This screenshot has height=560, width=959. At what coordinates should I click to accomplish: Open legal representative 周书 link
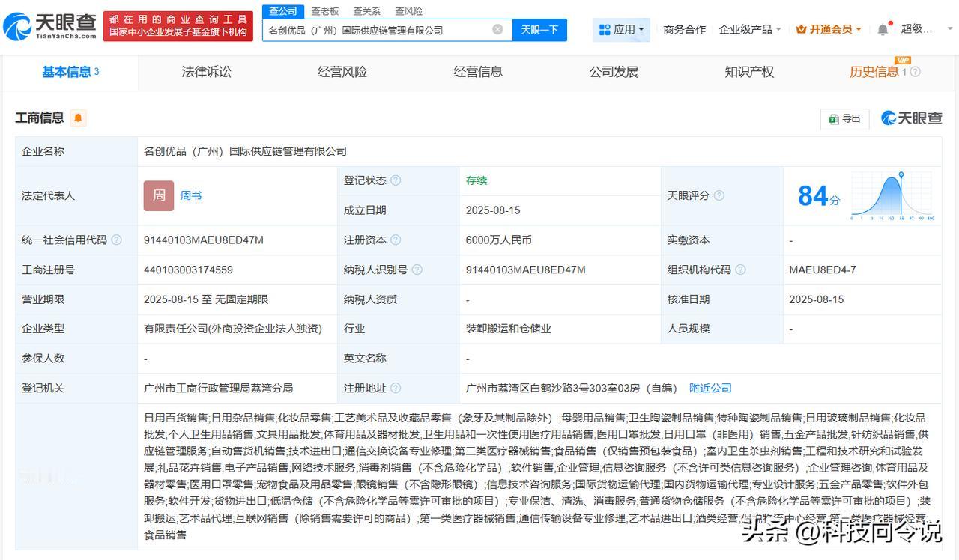(x=191, y=195)
